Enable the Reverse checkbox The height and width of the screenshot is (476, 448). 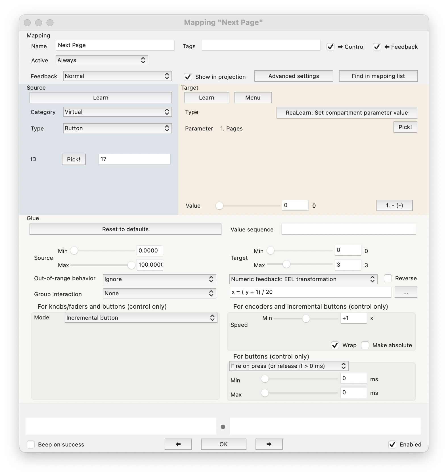click(x=388, y=278)
